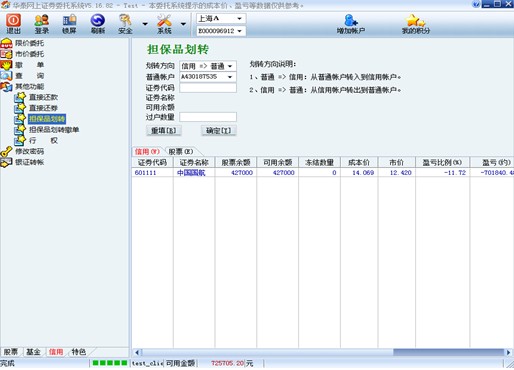Viewport: 514px width, 370px height.
Task: Select 限价委托 in the sidebar
Action: [30, 43]
